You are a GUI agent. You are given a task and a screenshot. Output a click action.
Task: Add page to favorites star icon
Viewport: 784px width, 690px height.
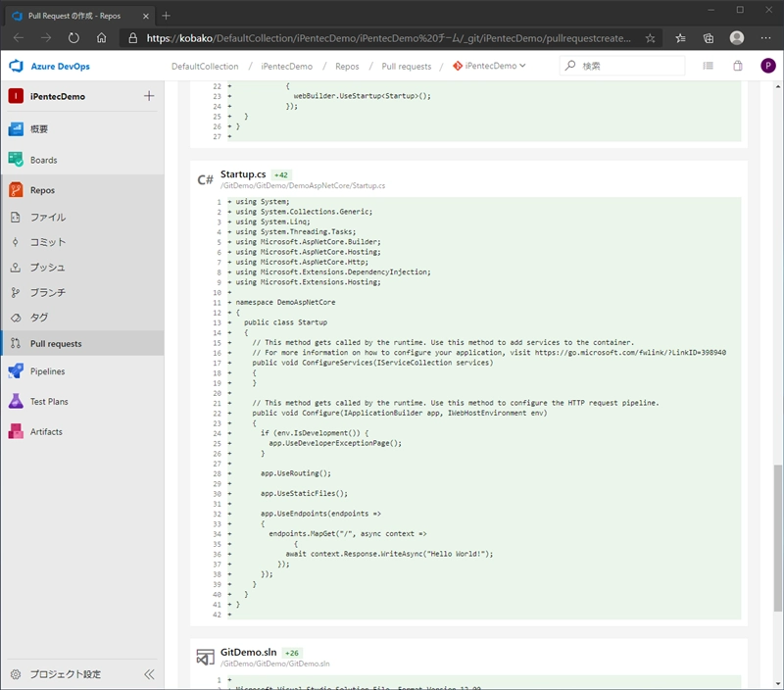click(650, 38)
